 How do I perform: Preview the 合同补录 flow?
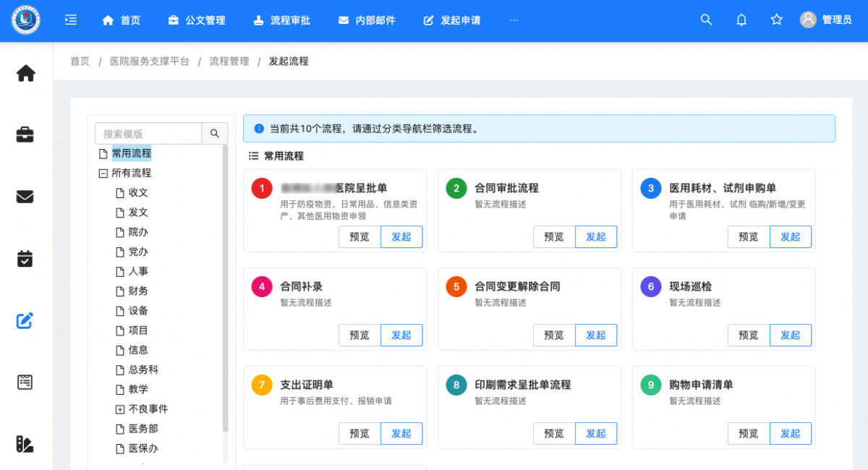point(359,335)
